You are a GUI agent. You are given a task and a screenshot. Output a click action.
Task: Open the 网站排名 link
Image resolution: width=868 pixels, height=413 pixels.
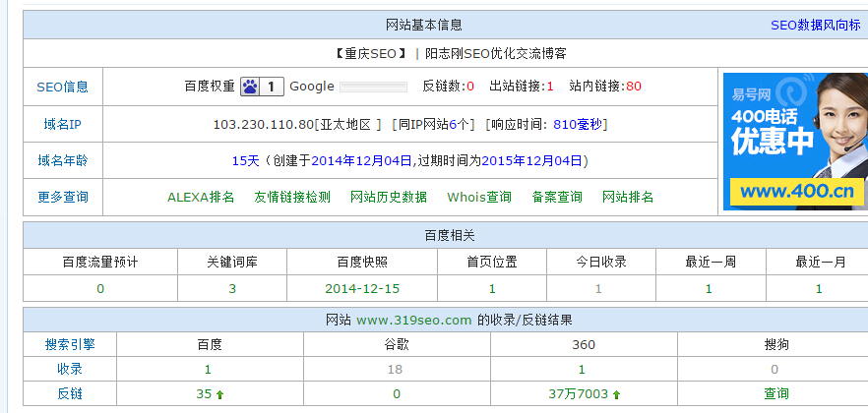click(x=628, y=197)
